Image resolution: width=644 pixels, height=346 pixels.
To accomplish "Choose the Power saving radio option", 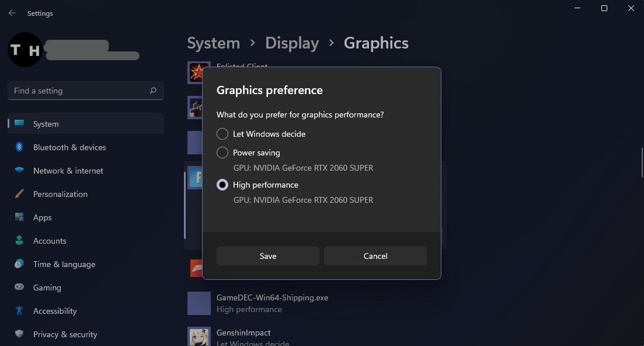I will [x=222, y=153].
